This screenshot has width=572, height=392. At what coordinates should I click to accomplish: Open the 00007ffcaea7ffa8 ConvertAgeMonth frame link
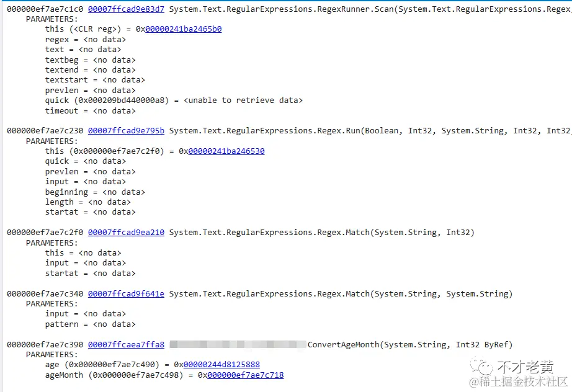coord(126,345)
